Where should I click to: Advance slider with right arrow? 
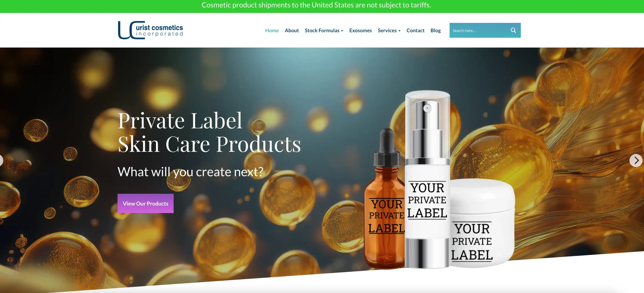(x=636, y=160)
